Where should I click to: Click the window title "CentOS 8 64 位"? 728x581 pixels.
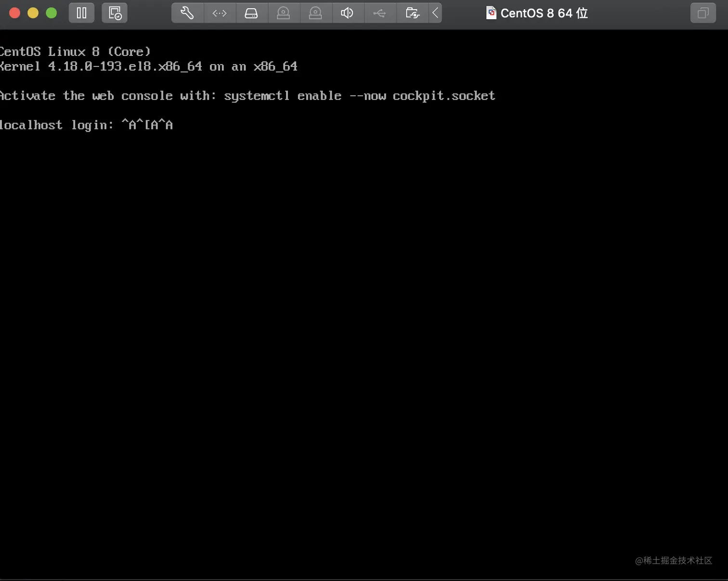[x=544, y=13]
